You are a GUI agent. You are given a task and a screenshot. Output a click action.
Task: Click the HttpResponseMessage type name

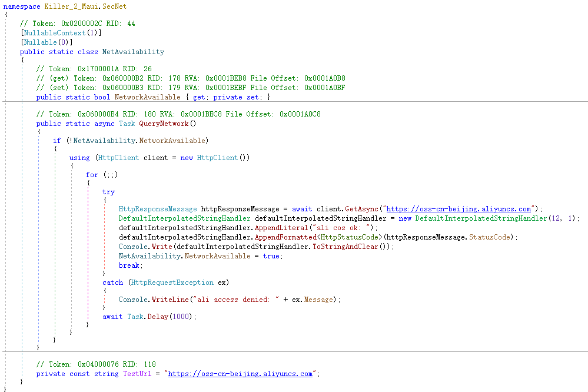pos(158,209)
